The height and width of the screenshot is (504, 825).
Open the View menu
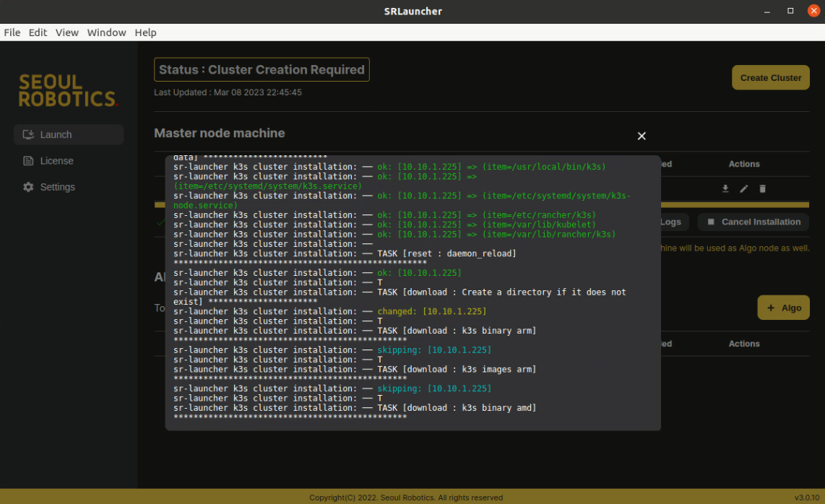point(66,32)
